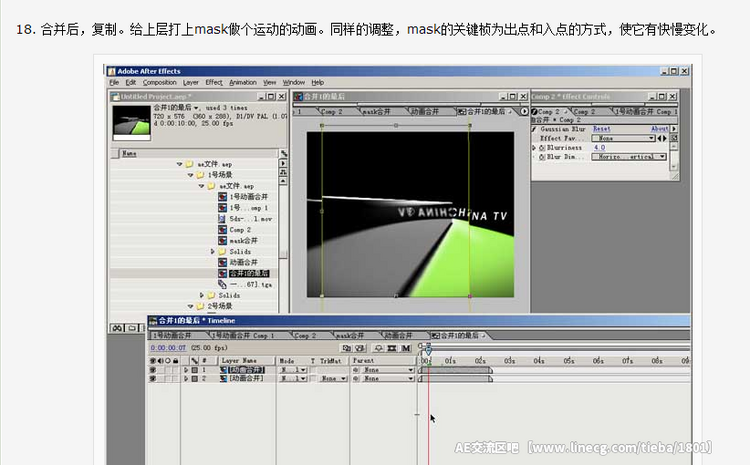Collapse the 2号场景 folder
Image resolution: width=750 pixels, height=465 pixels.
coord(190,306)
